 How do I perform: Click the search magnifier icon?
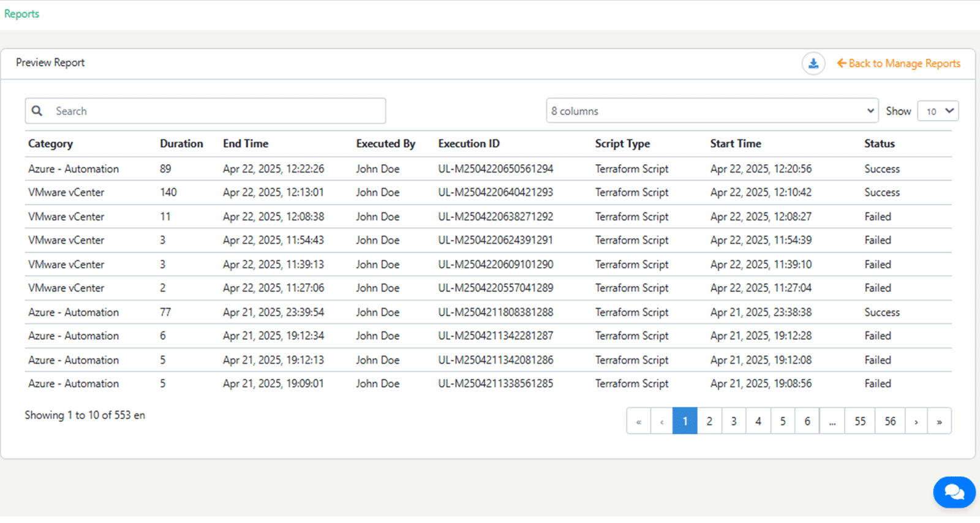37,111
